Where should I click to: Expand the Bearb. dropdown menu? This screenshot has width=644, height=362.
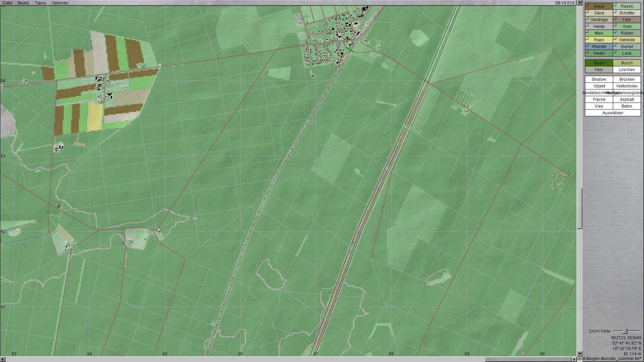click(23, 3)
